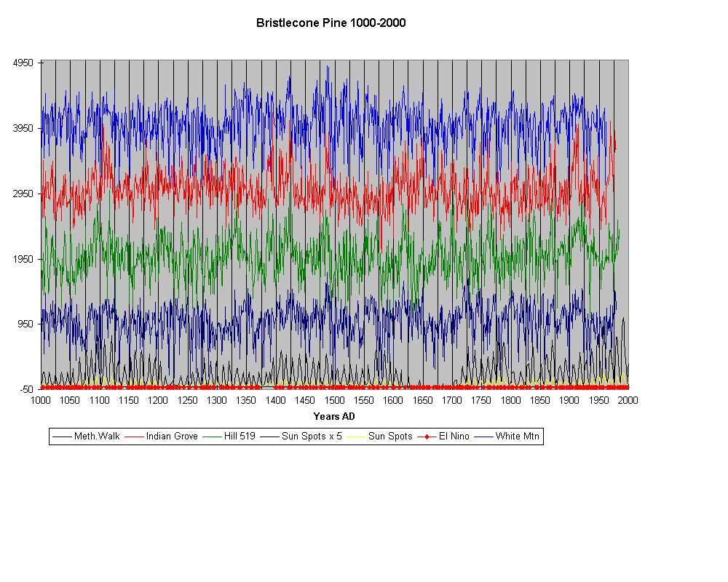Click the -50 value on the vertical axis
This screenshot has width=728, height=582.
(25, 389)
